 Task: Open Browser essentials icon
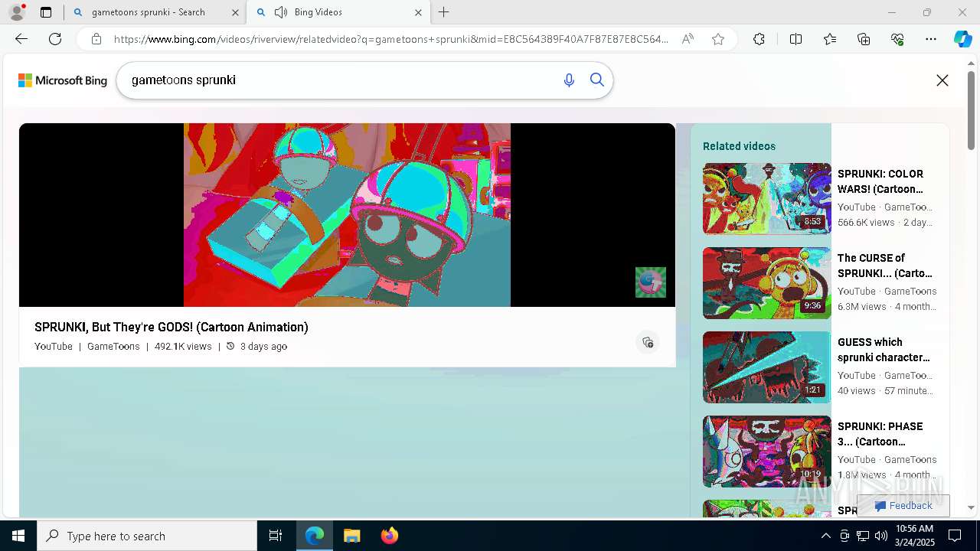click(897, 39)
